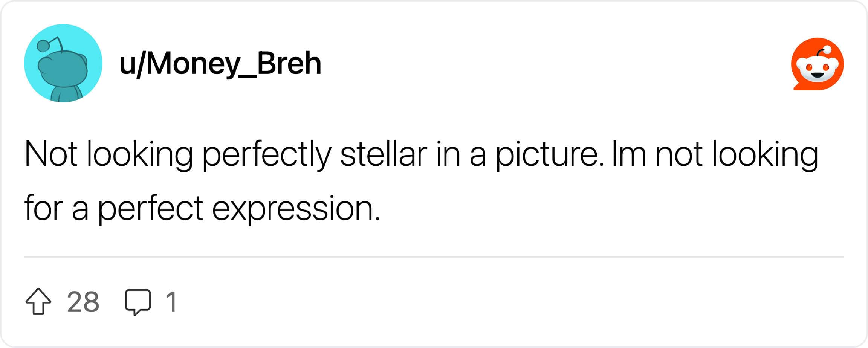Screen dimensions: 868x348
Task: Click the upvote count showing 28
Action: (x=83, y=301)
